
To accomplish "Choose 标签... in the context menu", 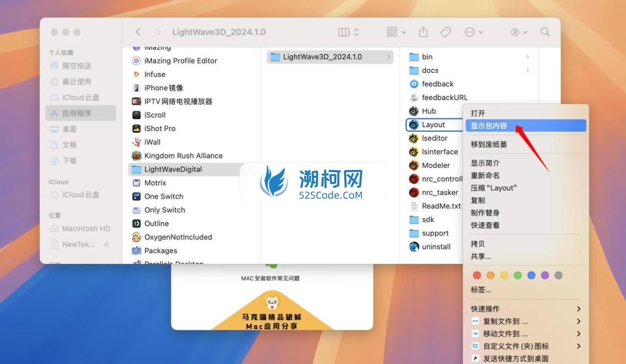I will coord(525,290).
